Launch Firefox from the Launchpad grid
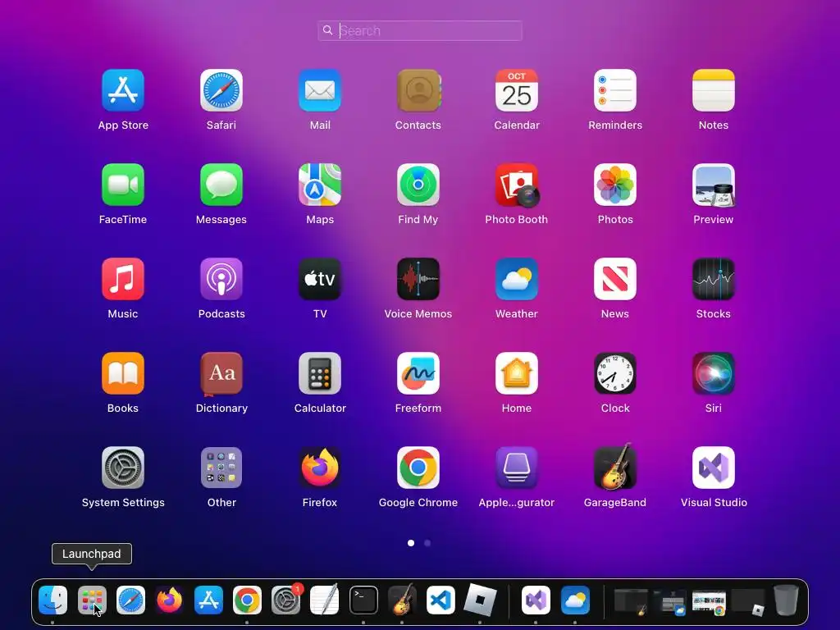This screenshot has width=840, height=630. tap(320, 467)
